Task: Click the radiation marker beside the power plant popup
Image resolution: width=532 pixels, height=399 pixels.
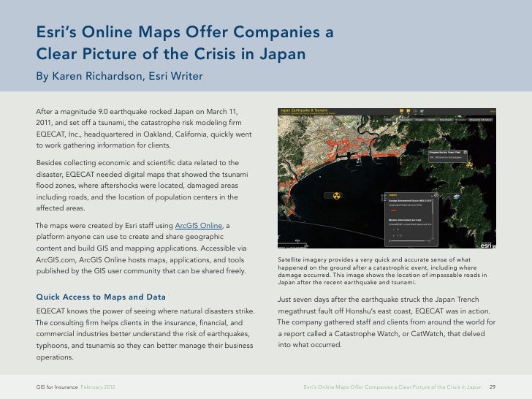Action: pos(469,165)
